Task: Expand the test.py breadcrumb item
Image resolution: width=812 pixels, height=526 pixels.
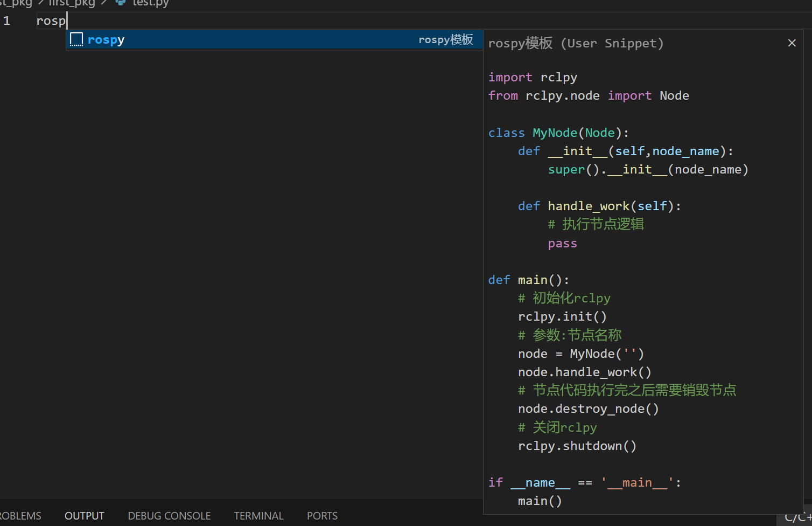Action: (x=150, y=3)
